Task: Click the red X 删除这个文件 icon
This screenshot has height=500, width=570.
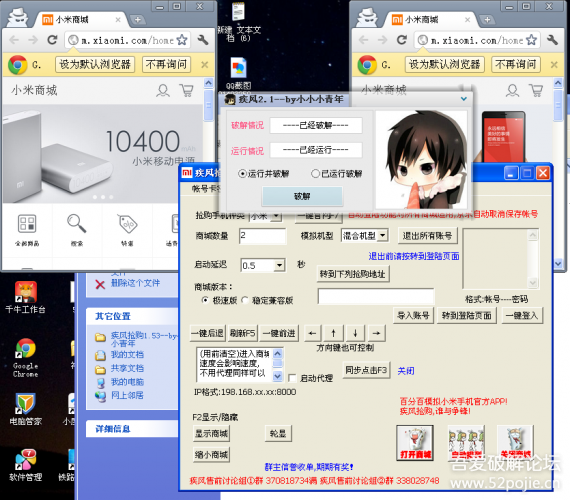Action: 100,284
